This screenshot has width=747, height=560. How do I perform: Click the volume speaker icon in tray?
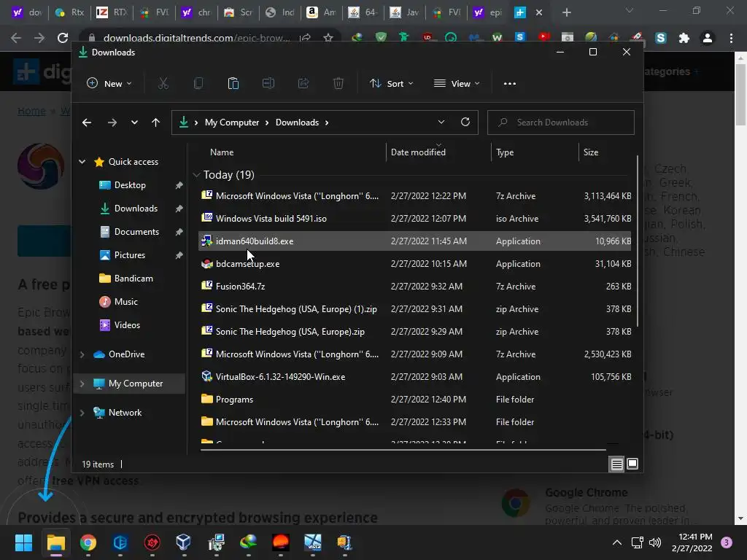tap(655, 542)
